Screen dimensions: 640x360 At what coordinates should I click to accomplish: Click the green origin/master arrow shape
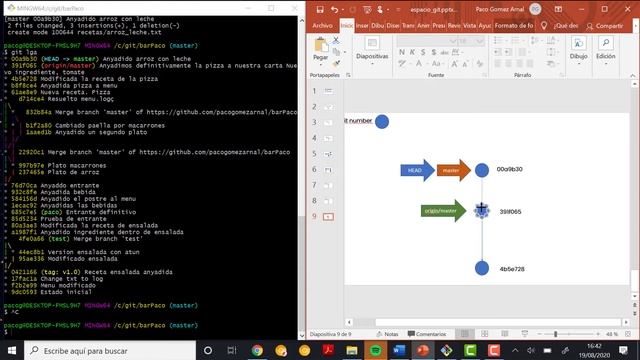443,211
